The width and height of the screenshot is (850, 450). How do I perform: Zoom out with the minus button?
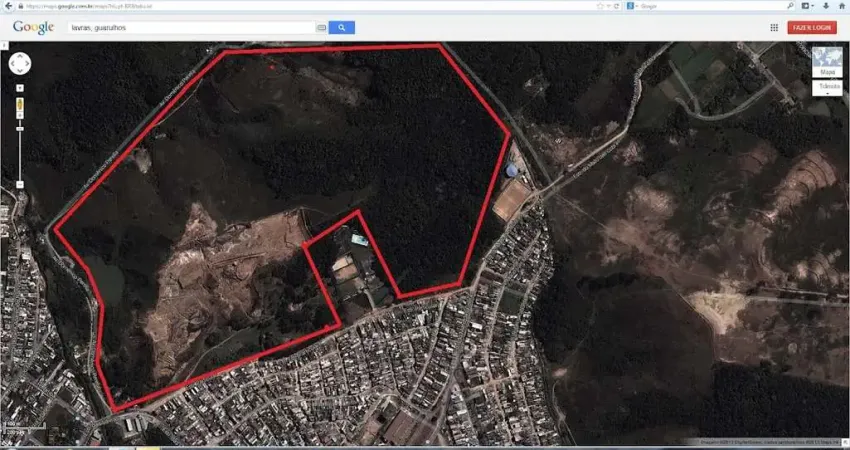click(x=20, y=185)
